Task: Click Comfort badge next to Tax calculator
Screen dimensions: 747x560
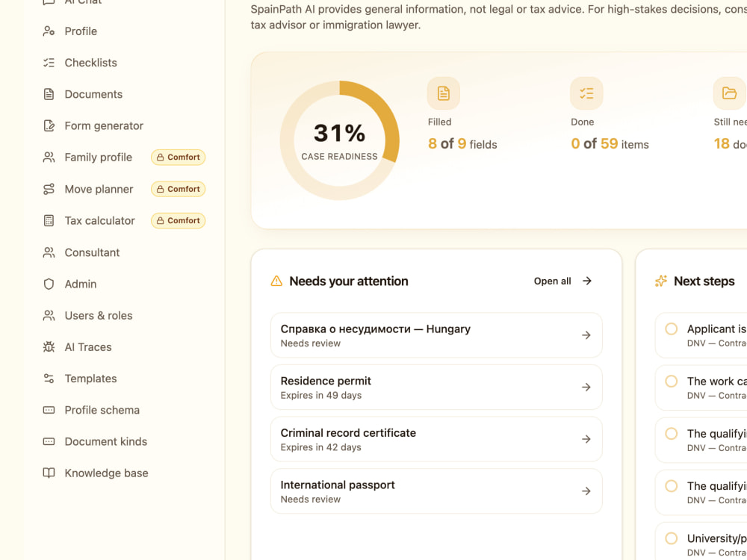Action: click(179, 220)
